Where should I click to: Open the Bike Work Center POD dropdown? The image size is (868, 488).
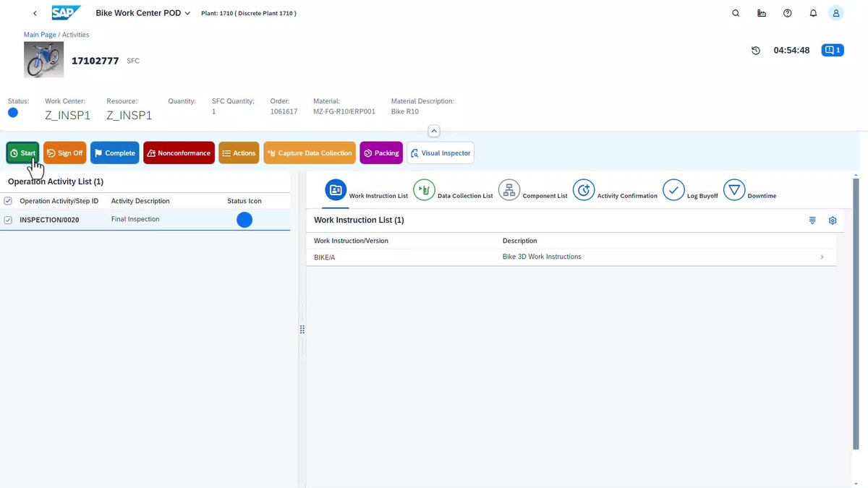(x=143, y=13)
